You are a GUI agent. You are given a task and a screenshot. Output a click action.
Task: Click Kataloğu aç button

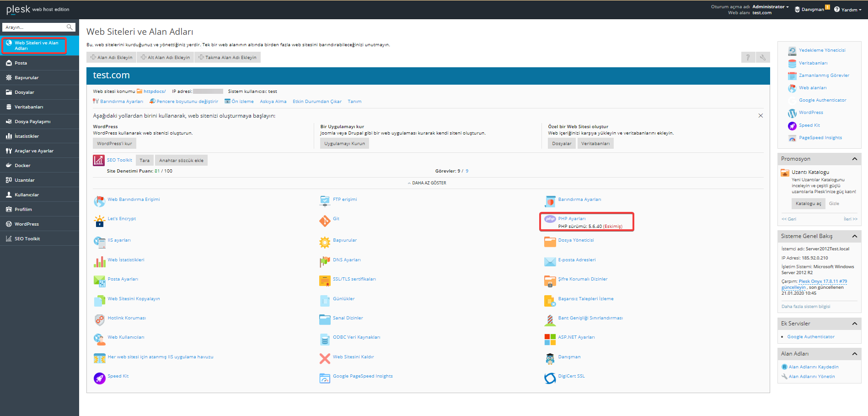(808, 204)
